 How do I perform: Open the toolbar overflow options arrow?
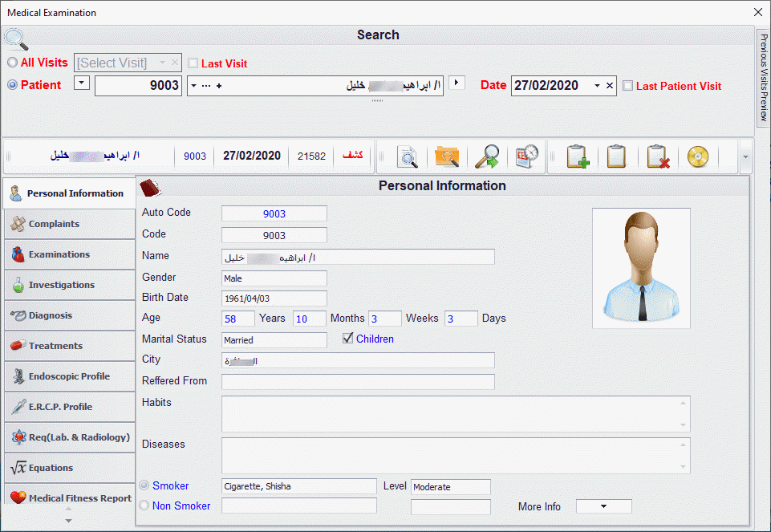(x=745, y=156)
